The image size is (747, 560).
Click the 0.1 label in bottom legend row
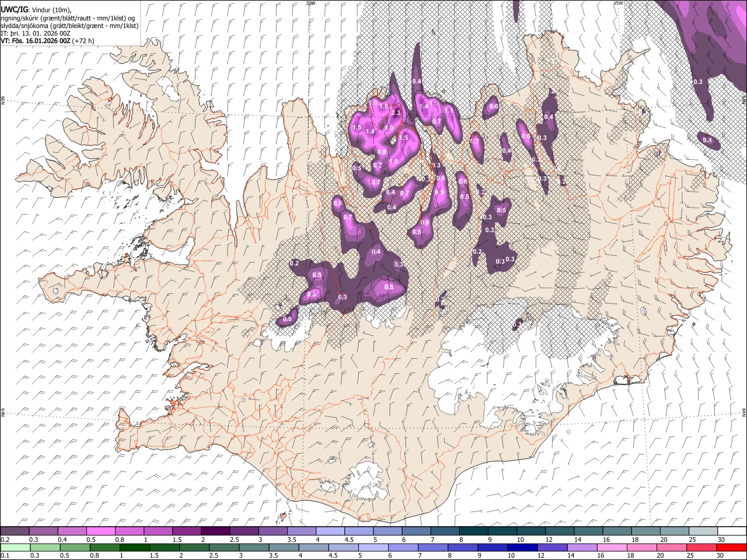coord(5,555)
